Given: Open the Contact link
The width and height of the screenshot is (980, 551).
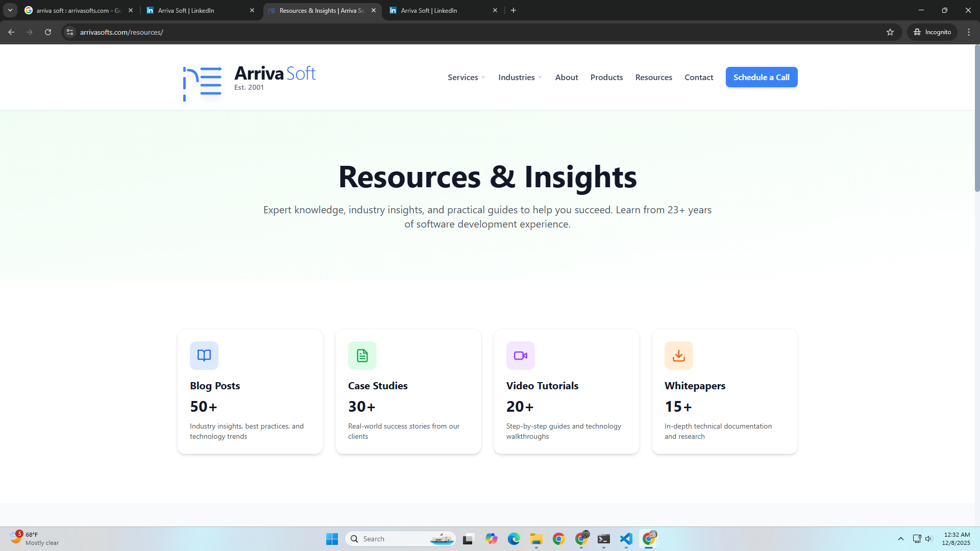Looking at the screenshot, I should 698,78.
